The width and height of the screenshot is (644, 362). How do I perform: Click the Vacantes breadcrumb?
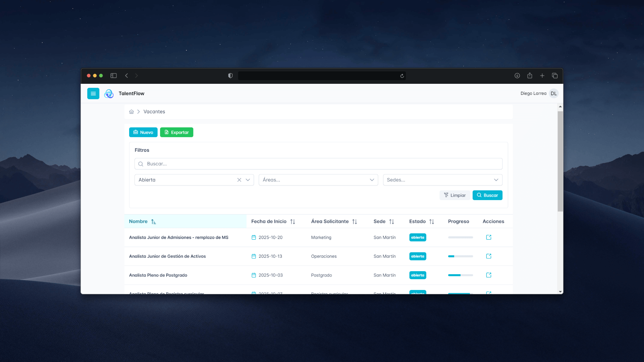[x=154, y=112]
